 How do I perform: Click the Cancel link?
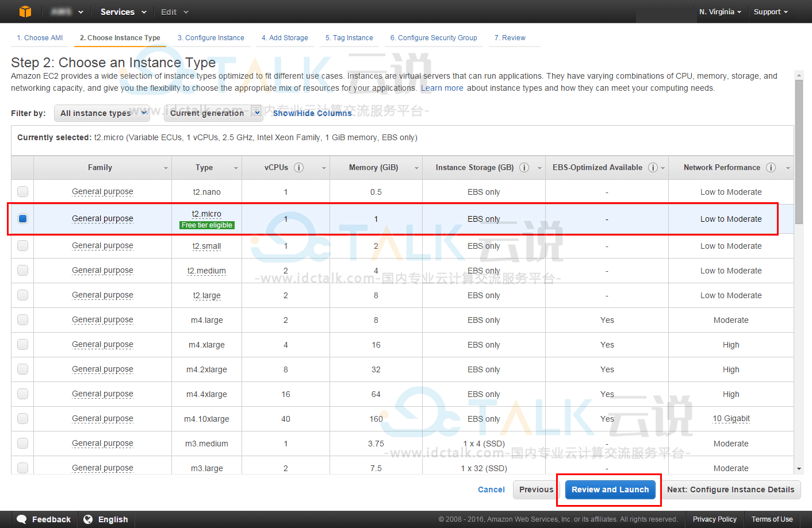click(x=491, y=490)
